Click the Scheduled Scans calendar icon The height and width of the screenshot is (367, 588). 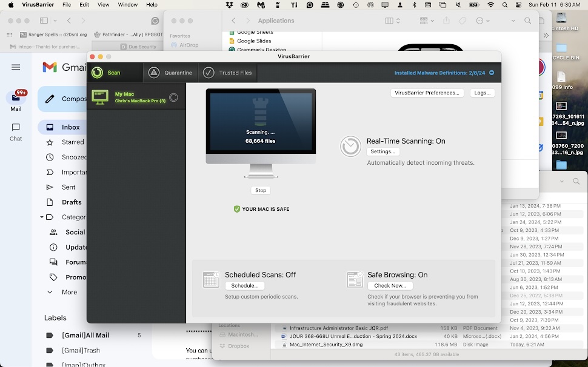click(211, 280)
